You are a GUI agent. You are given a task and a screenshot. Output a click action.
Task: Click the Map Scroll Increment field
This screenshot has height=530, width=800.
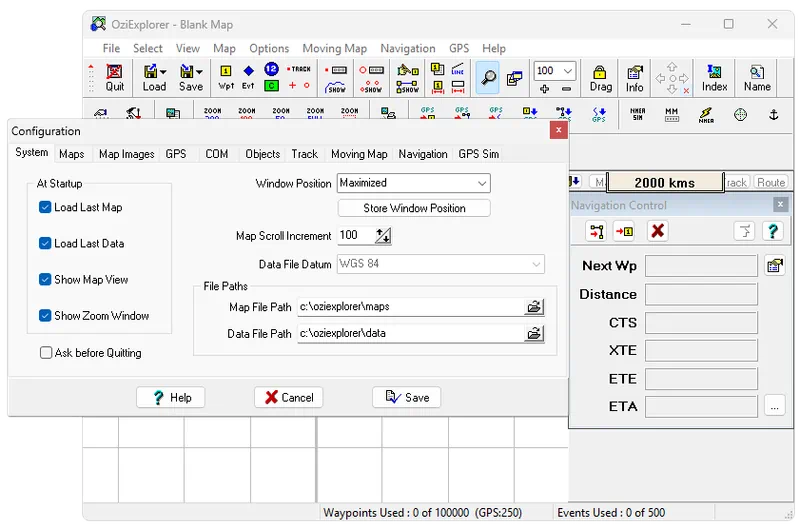click(x=356, y=236)
